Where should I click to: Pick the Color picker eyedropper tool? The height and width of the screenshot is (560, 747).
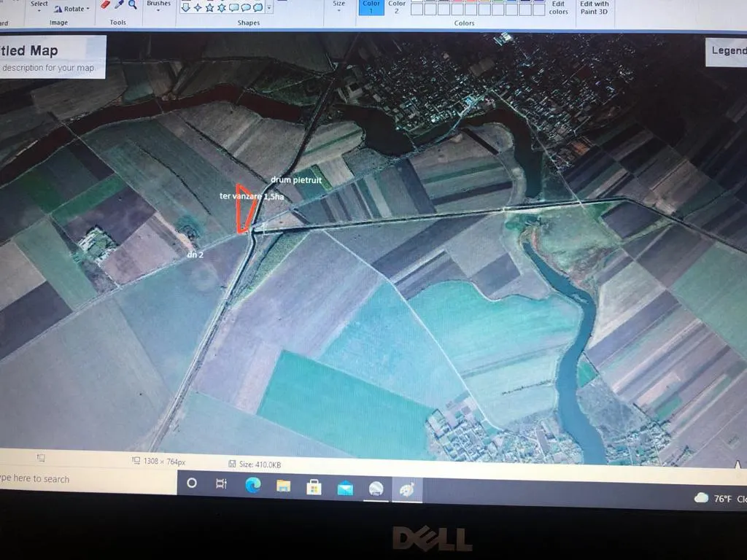tap(119, 4)
